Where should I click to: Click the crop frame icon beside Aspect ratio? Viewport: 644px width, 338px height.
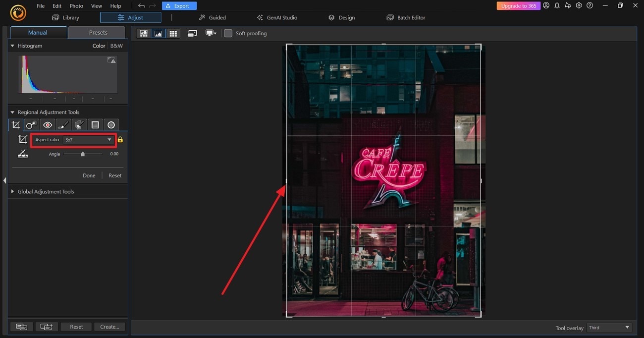pos(23,140)
